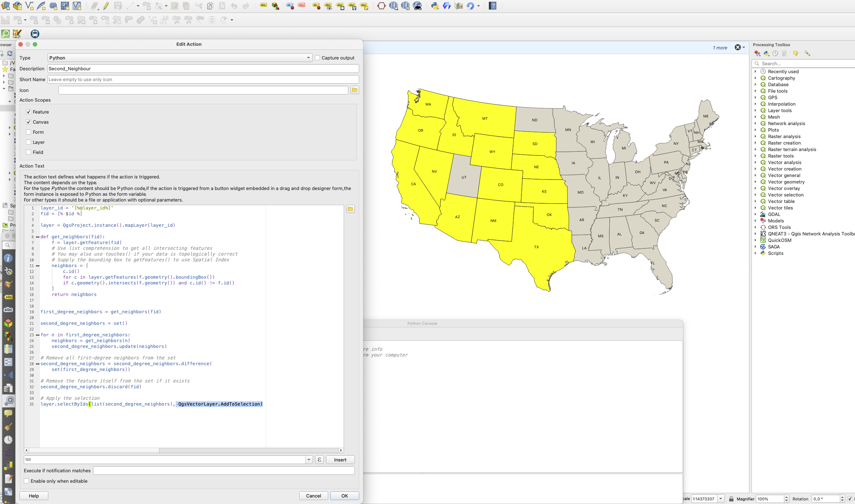
Task: Open the Temporal clock tab
Action: 8,439
